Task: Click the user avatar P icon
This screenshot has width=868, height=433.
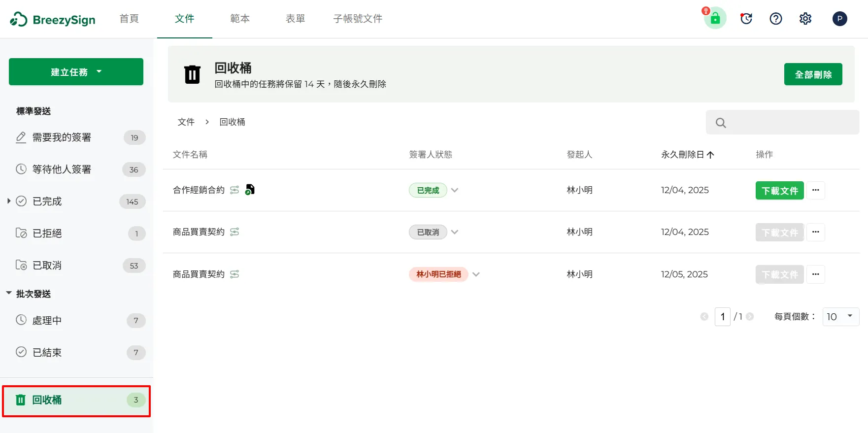Action: pos(839,19)
